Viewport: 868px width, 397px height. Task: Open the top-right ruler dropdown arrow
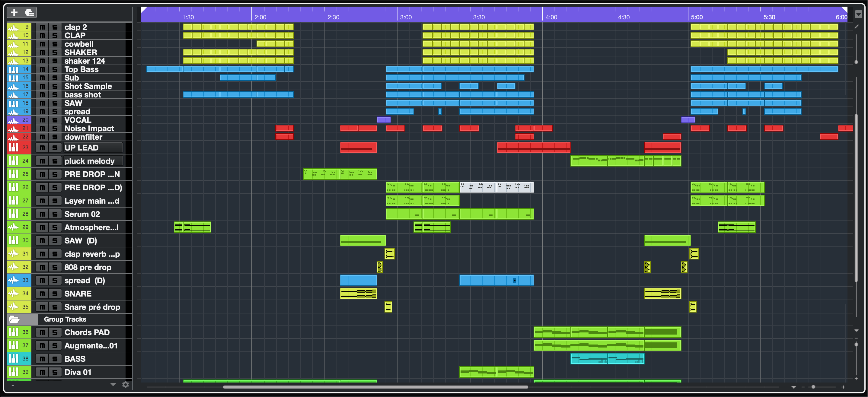click(858, 14)
